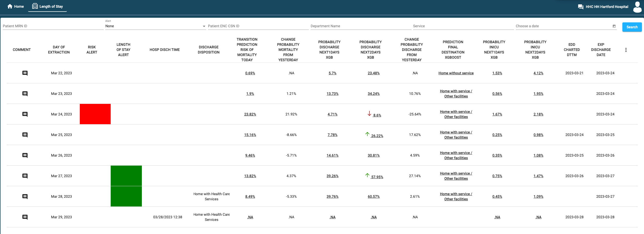Open INICU next2days 0.98% link
The width and height of the screenshot is (644, 234).
coord(538,135)
